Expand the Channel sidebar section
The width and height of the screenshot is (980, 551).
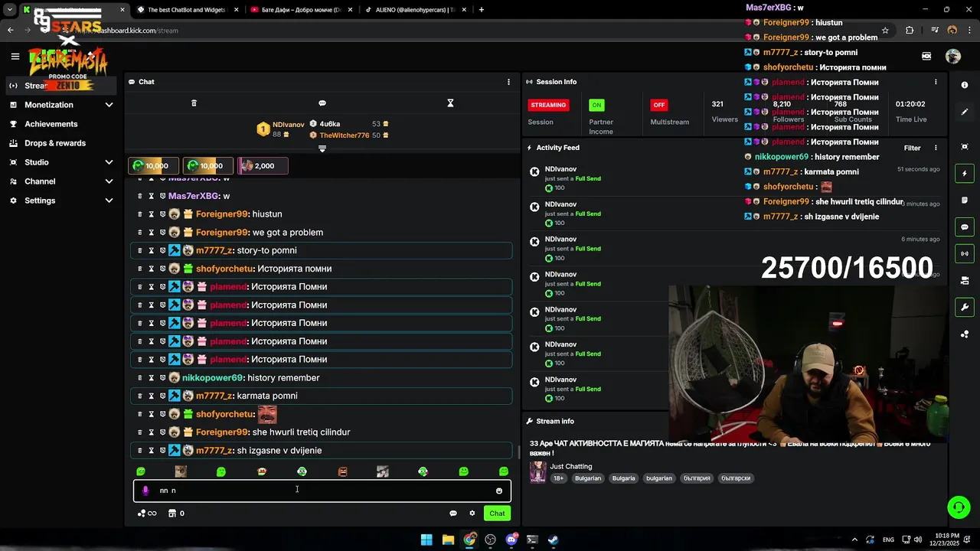pyautogui.click(x=109, y=181)
